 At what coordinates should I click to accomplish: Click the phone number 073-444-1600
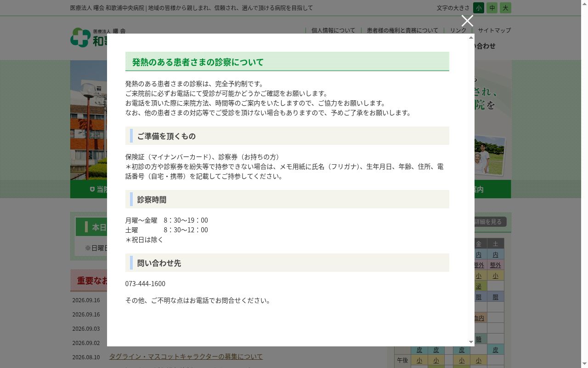[x=145, y=284]
